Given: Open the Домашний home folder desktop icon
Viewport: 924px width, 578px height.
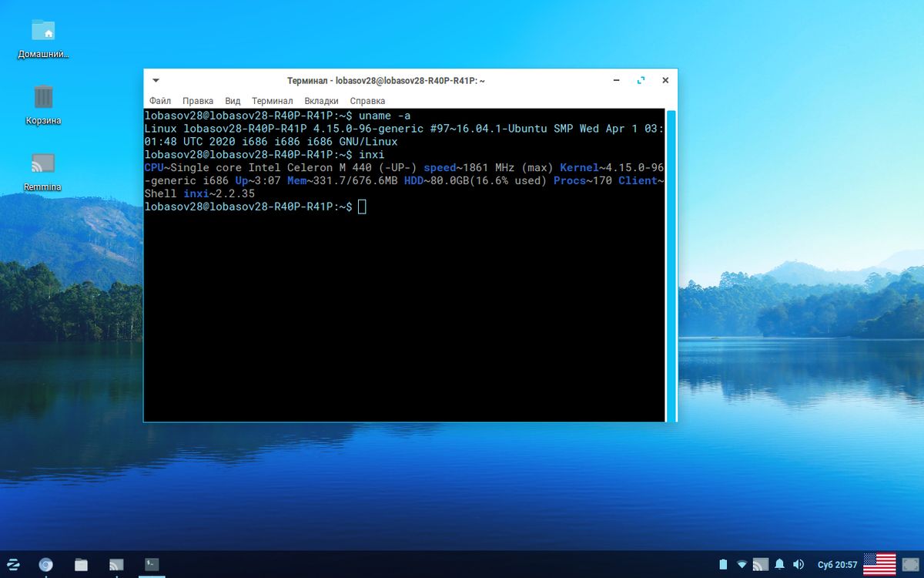Looking at the screenshot, I should [43, 38].
